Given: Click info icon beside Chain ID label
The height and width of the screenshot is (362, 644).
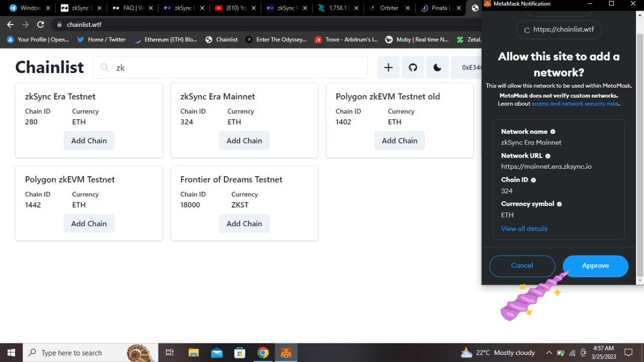Looking at the screenshot, I should pyautogui.click(x=533, y=180).
